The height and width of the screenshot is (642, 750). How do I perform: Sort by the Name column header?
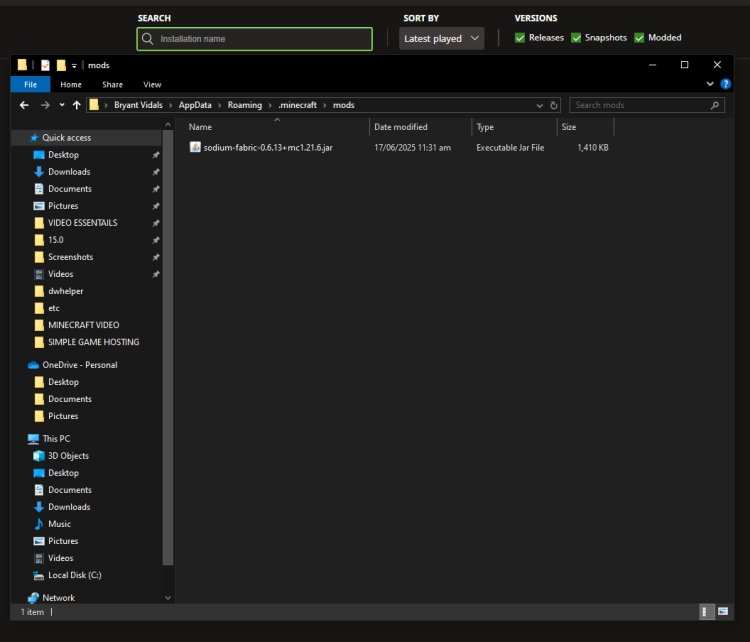pos(276,127)
